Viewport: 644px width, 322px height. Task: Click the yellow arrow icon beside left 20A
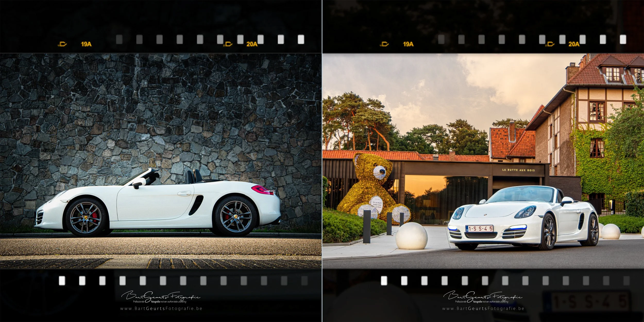pyautogui.click(x=228, y=44)
